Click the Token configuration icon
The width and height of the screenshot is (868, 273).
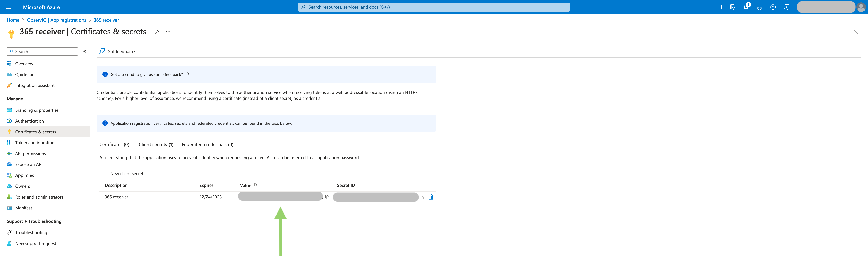(9, 143)
